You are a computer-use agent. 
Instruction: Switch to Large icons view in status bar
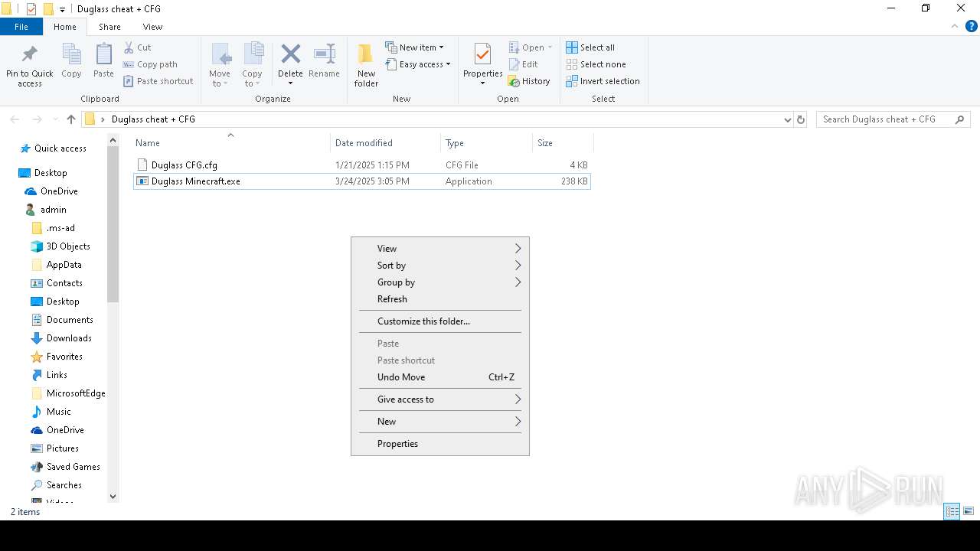point(969,512)
